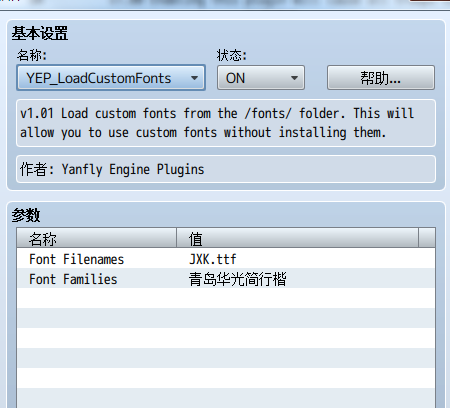Open the ON status dropdown
This screenshot has width=450, height=408.
261,78
